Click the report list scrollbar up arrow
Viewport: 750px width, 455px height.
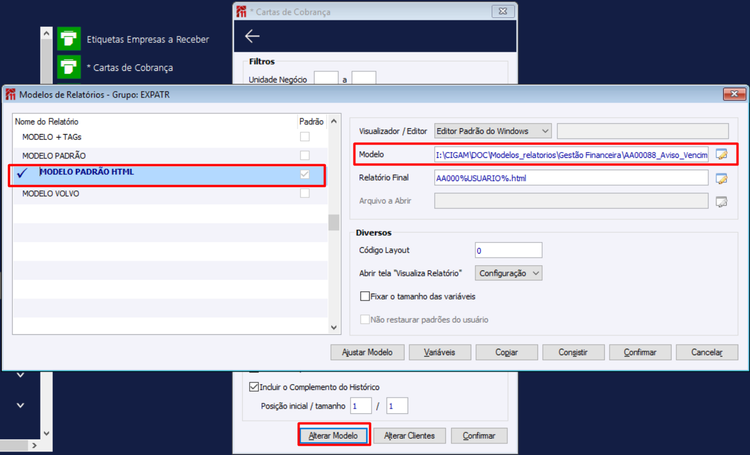[x=334, y=122]
